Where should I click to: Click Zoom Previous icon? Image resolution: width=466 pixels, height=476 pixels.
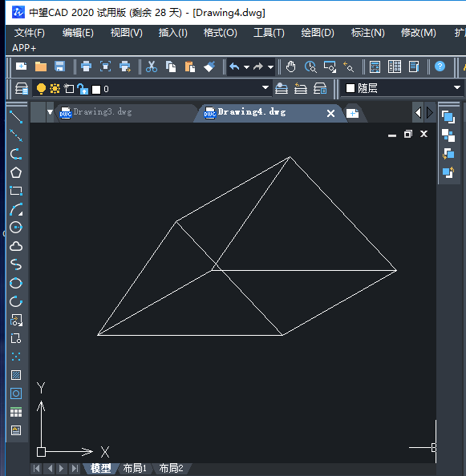pyautogui.click(x=348, y=67)
